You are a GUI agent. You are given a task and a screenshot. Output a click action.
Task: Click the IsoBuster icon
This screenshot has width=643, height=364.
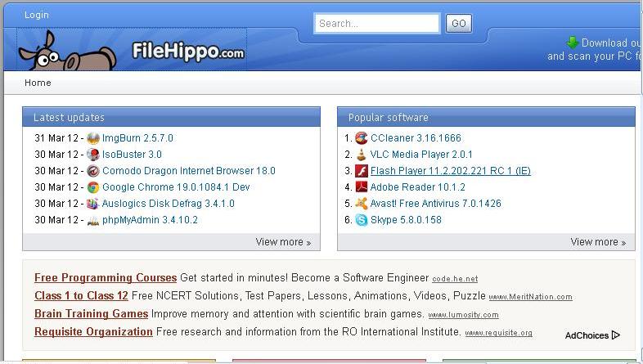tap(93, 155)
